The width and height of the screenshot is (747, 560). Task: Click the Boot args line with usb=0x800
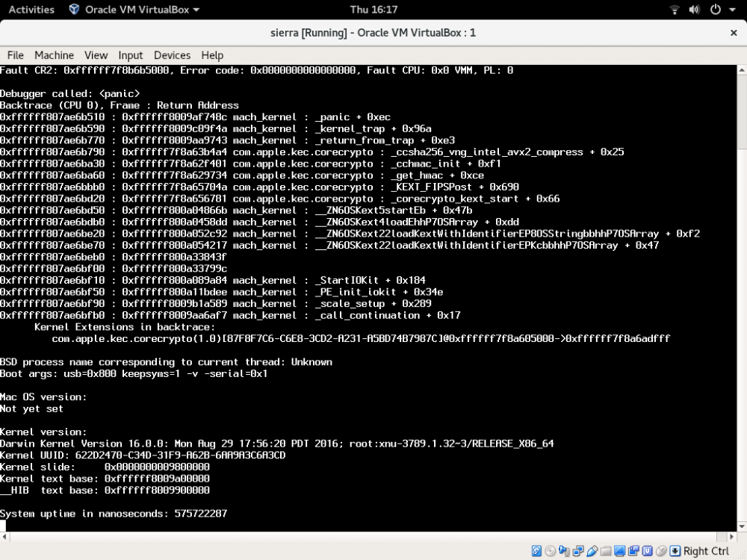click(x=134, y=374)
